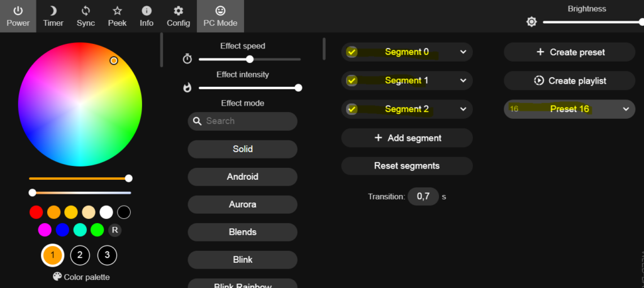Toggle the Power button
Screen dimensions: 644x288
18,16
